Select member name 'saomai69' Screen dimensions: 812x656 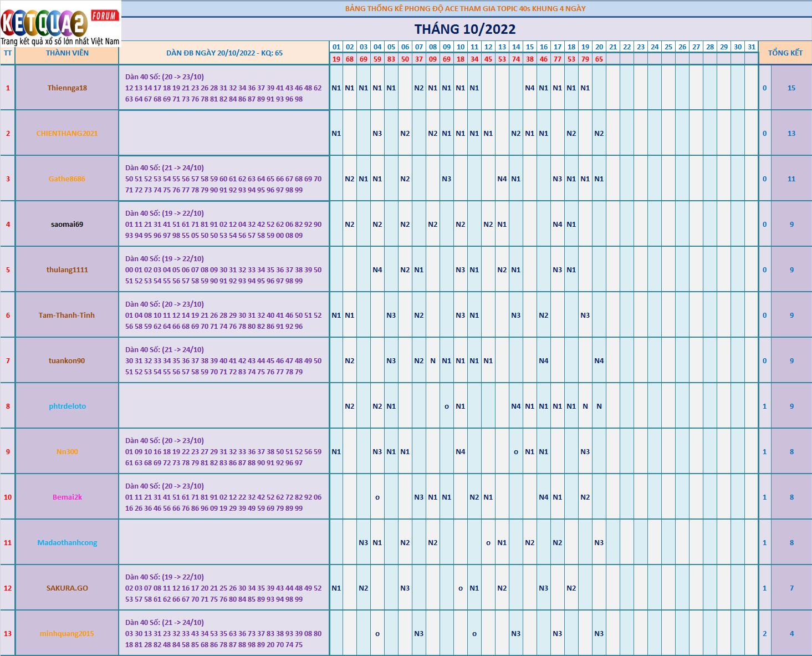click(67, 224)
